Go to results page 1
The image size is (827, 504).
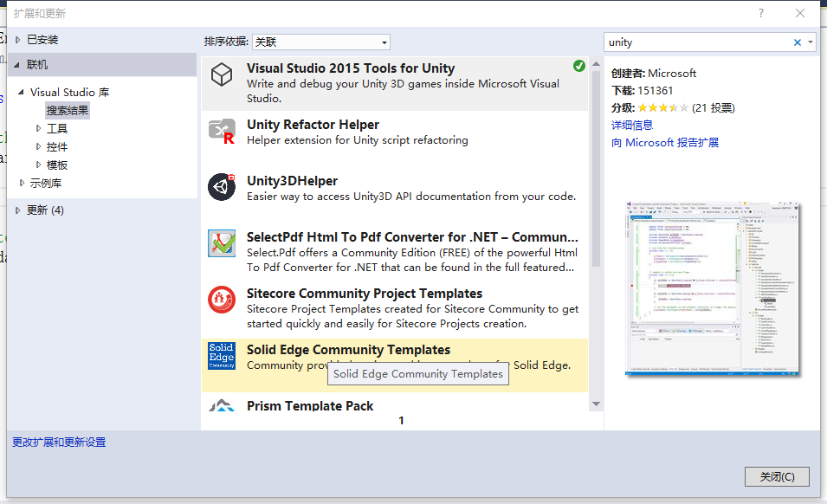pos(401,421)
